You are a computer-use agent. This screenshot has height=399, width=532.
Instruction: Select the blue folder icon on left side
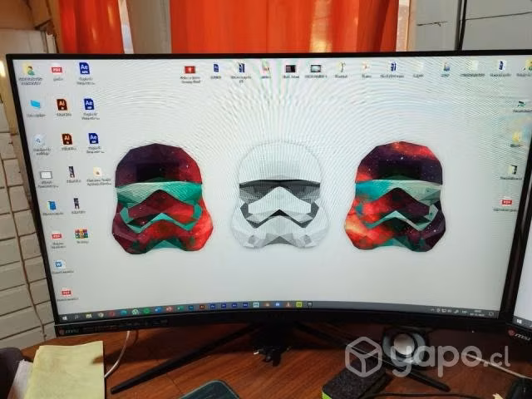coord(35,105)
